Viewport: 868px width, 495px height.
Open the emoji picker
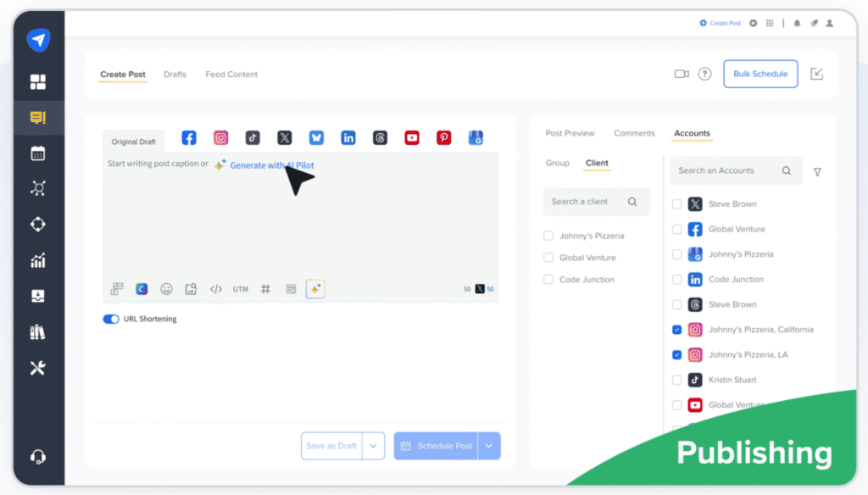pyautogui.click(x=167, y=288)
